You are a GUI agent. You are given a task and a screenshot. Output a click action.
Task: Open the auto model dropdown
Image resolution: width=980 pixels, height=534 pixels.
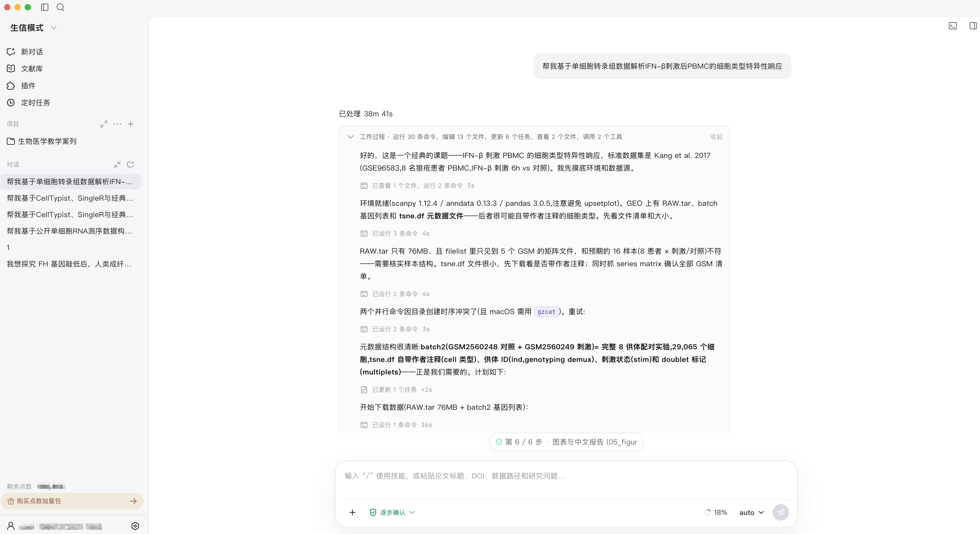(x=751, y=512)
